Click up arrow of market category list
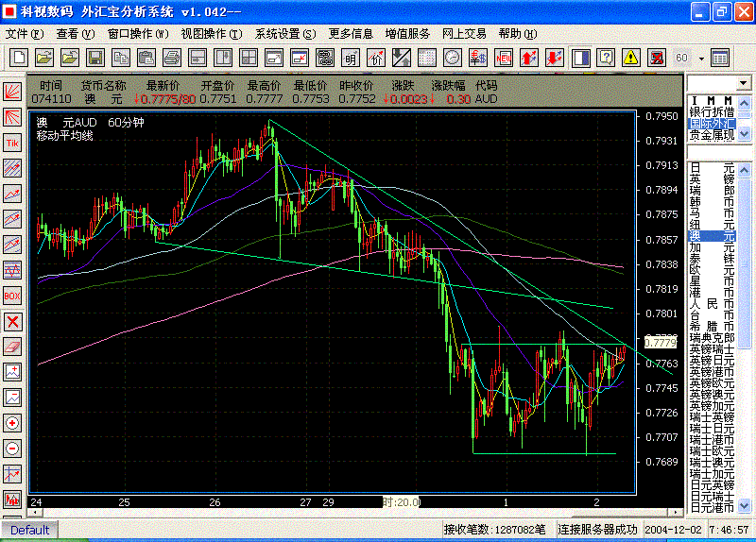The height and width of the screenshot is (542, 756). tap(744, 103)
